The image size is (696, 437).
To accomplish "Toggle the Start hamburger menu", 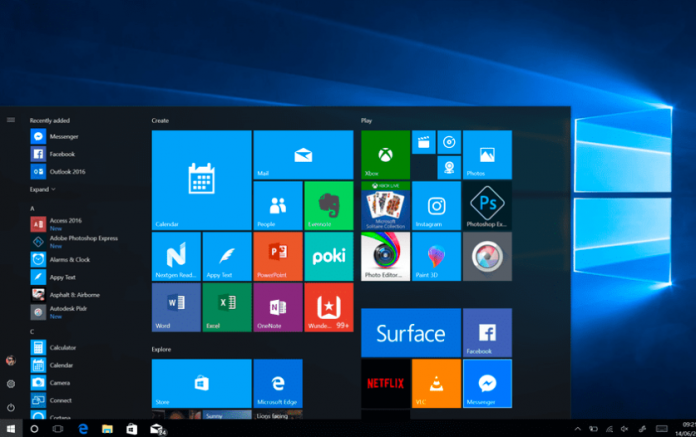I will point(11,120).
